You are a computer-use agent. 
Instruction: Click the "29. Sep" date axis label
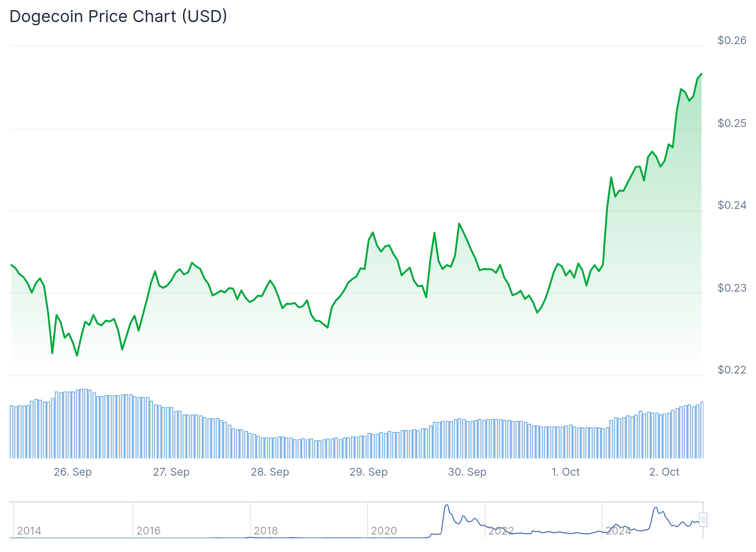368,472
